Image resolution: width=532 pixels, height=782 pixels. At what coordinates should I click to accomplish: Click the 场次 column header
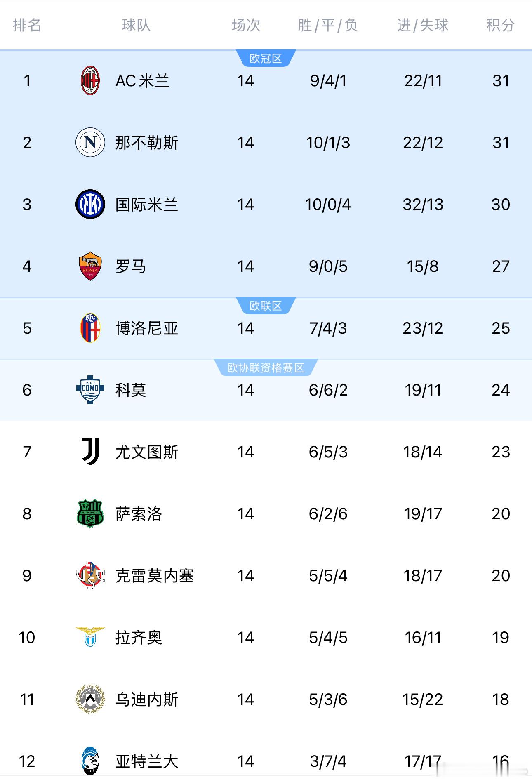click(247, 26)
